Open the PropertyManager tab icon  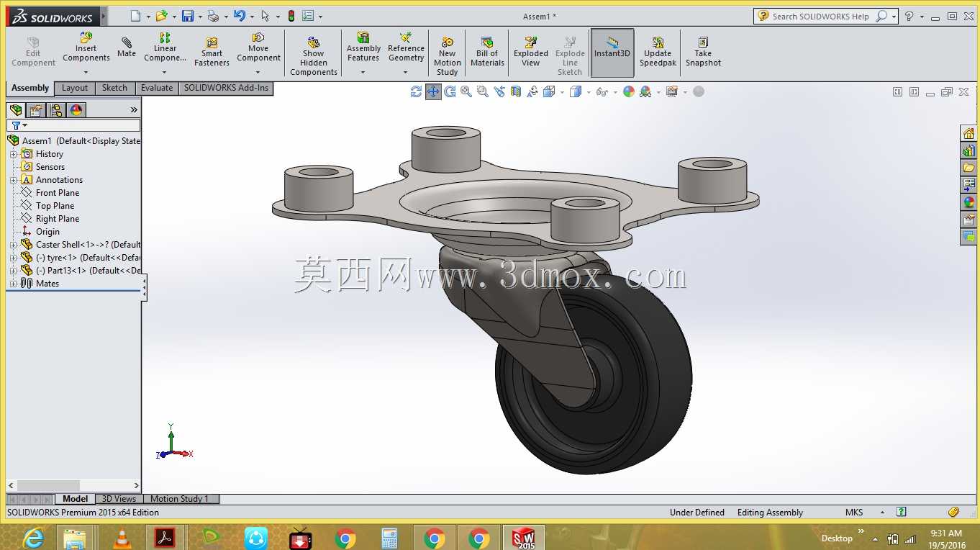(x=36, y=110)
